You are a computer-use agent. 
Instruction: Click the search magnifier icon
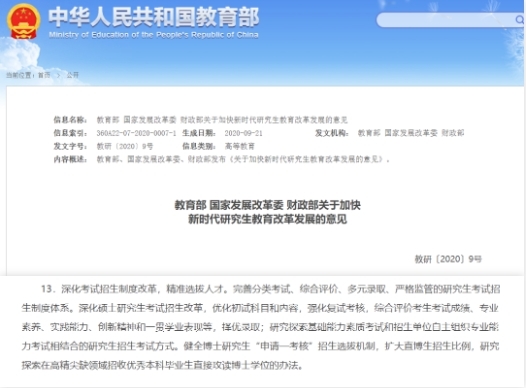(x=519, y=20)
